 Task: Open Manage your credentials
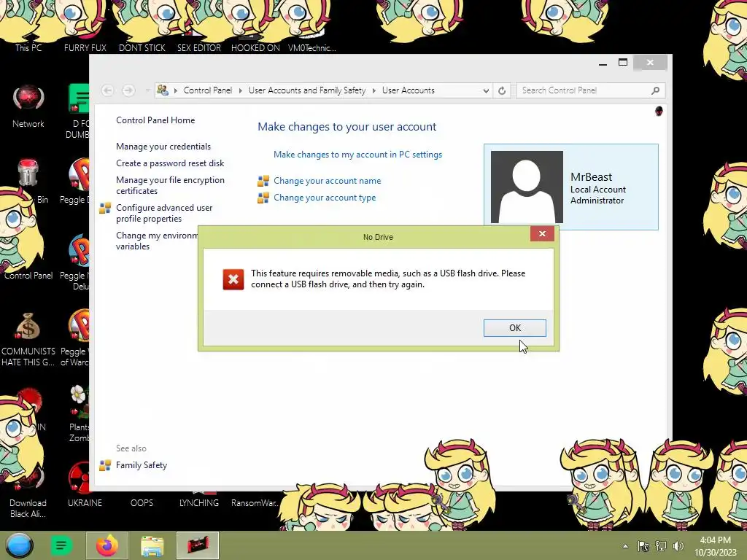coord(163,146)
